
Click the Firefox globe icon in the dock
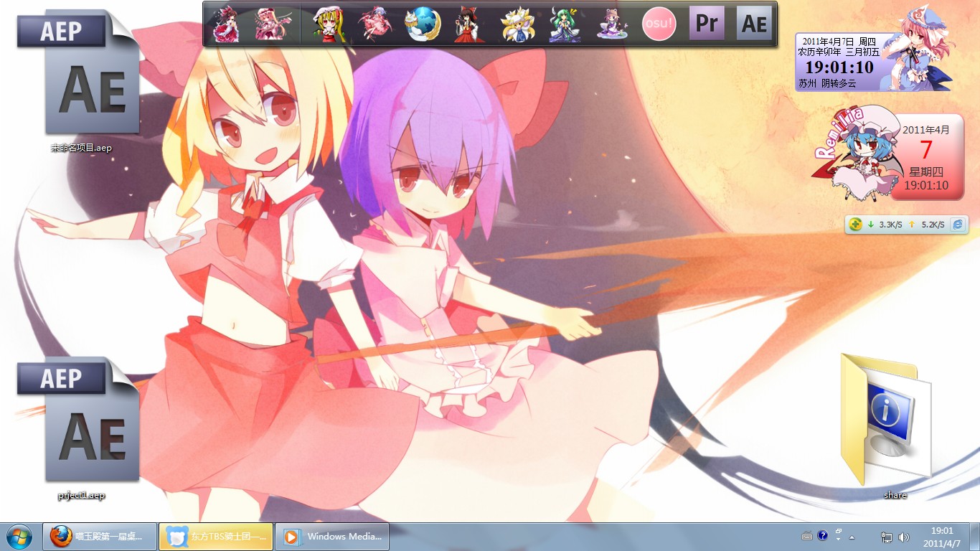(421, 24)
